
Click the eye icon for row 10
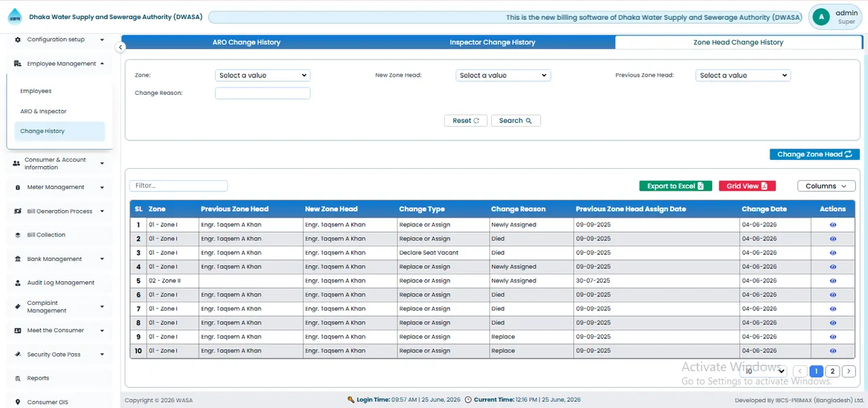[833, 351]
